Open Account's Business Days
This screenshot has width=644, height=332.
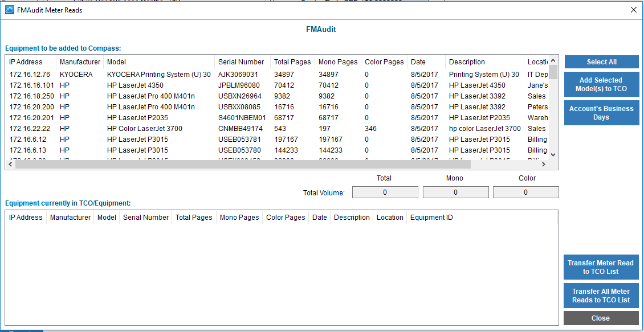(x=602, y=113)
